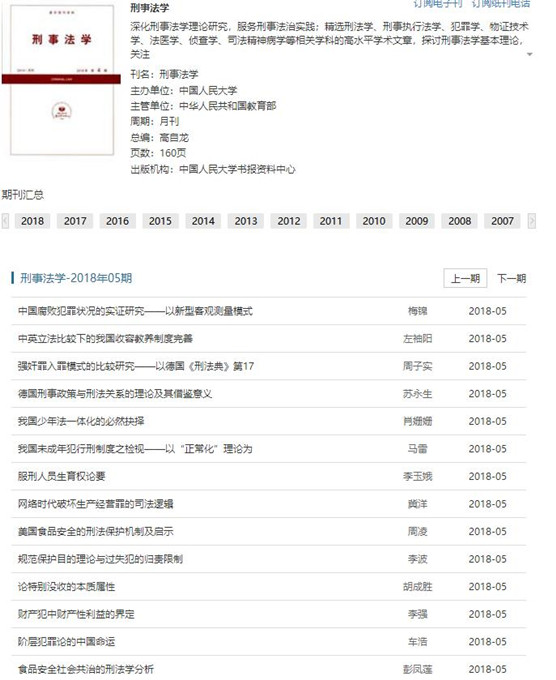Switch to the 2012 year tab
The height and width of the screenshot is (680, 556).
[289, 221]
